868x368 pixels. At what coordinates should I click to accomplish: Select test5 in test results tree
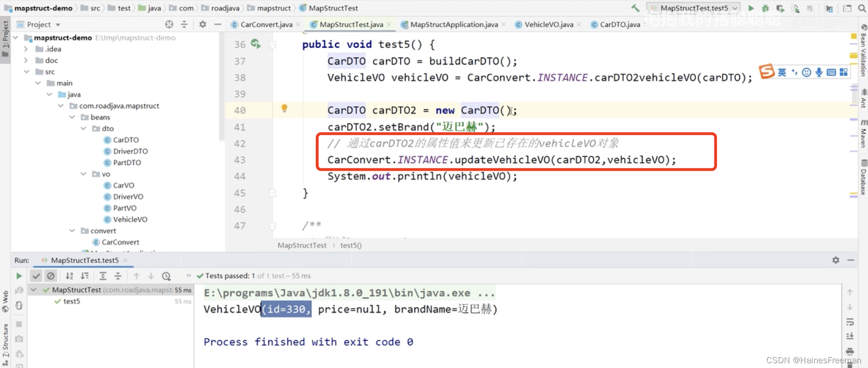tap(72, 301)
